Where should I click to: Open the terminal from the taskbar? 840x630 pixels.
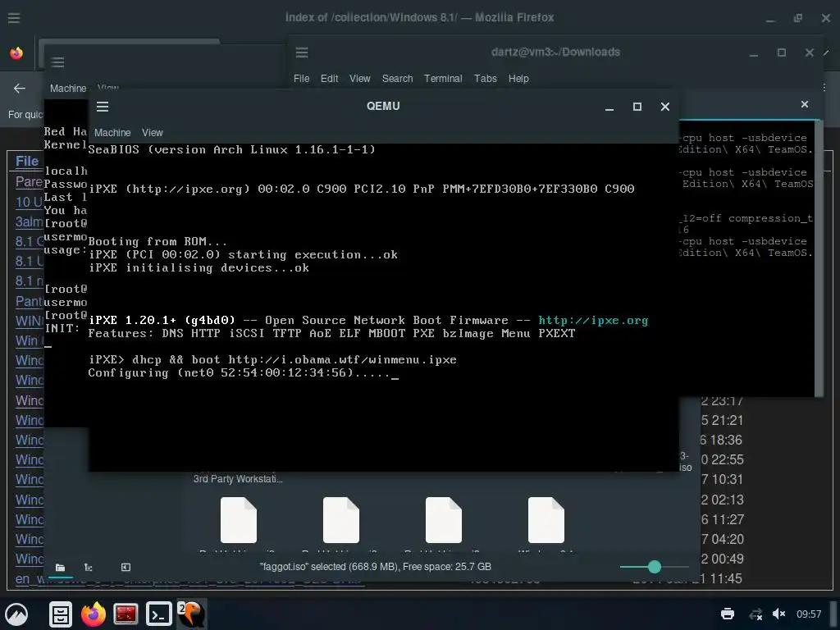click(x=159, y=614)
